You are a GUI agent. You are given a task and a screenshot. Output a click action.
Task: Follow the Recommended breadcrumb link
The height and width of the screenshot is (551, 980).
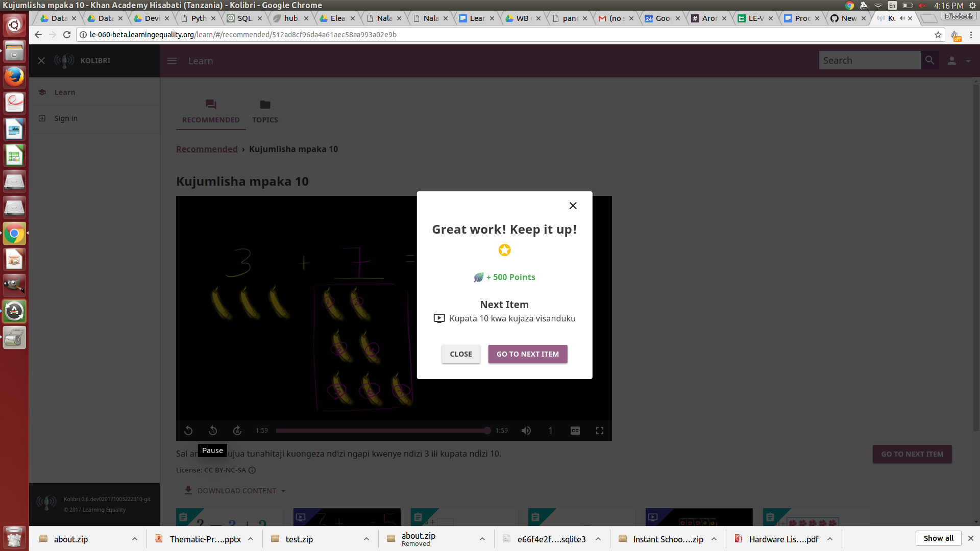[207, 149]
